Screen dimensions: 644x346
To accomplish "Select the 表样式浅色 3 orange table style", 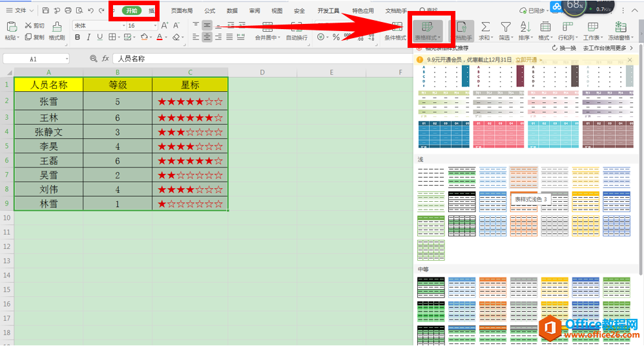I will pyautogui.click(x=524, y=177).
